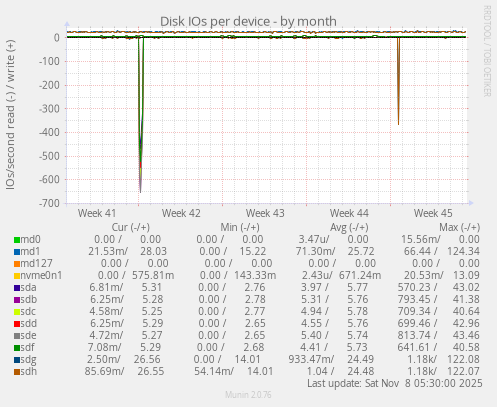Click the 'sda' legend label
The height and width of the screenshot is (407, 497).
[29, 287]
